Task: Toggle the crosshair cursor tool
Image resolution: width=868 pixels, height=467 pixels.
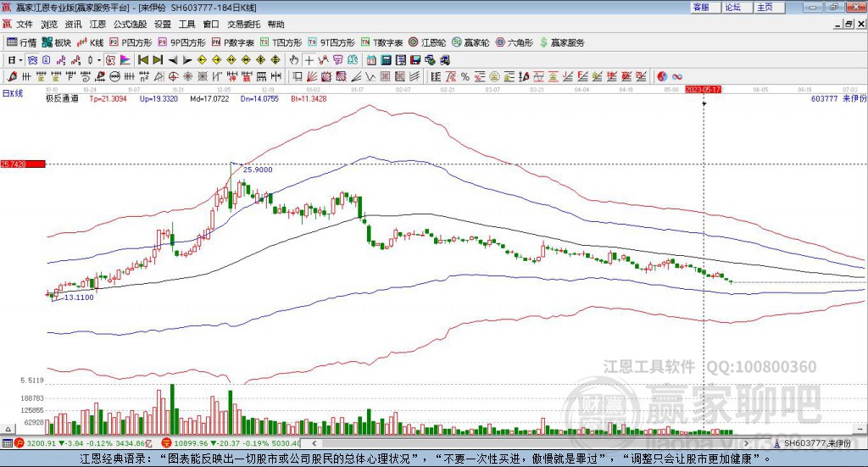Action: (309, 60)
